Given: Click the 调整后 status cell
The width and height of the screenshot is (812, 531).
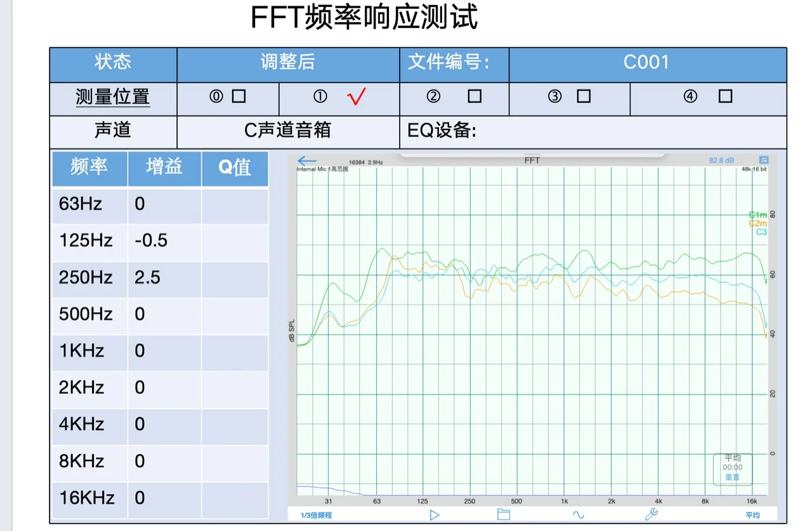Looking at the screenshot, I should 288,64.
